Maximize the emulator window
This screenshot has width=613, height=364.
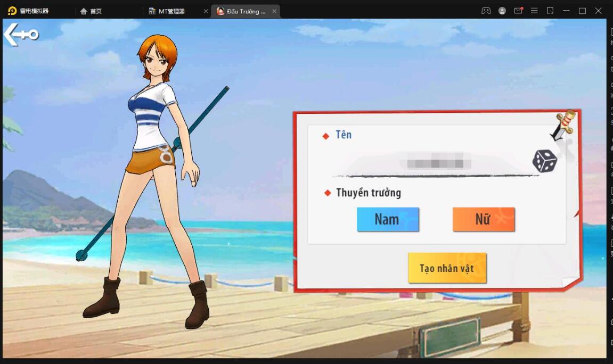point(582,11)
